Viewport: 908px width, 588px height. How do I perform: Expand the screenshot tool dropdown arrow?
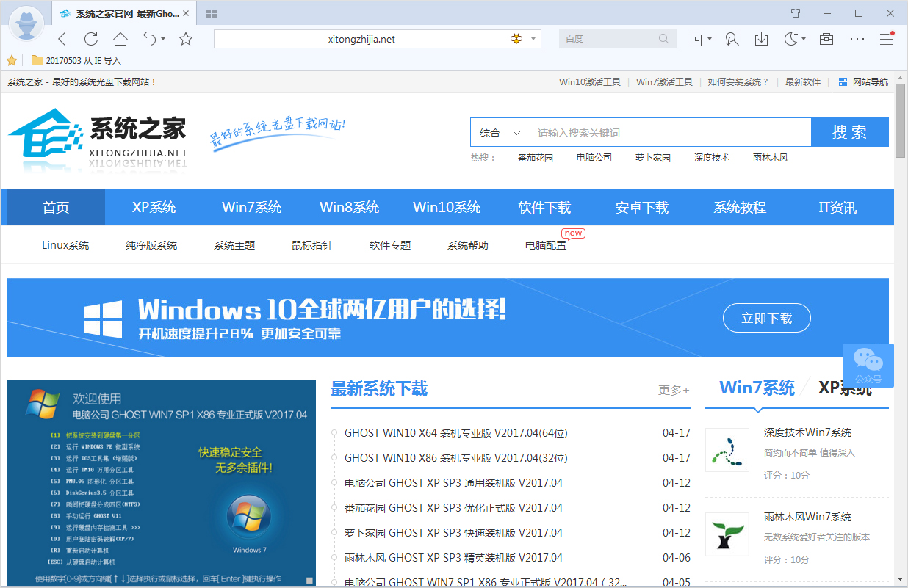(x=710, y=39)
